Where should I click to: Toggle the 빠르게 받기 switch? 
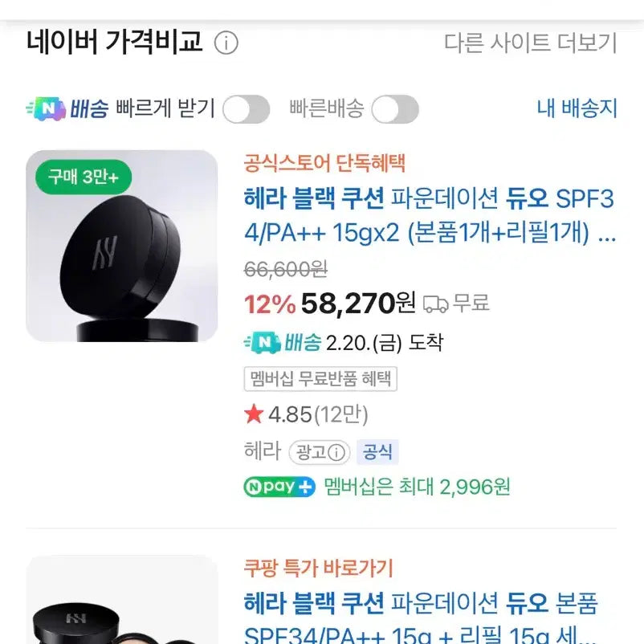click(x=246, y=109)
